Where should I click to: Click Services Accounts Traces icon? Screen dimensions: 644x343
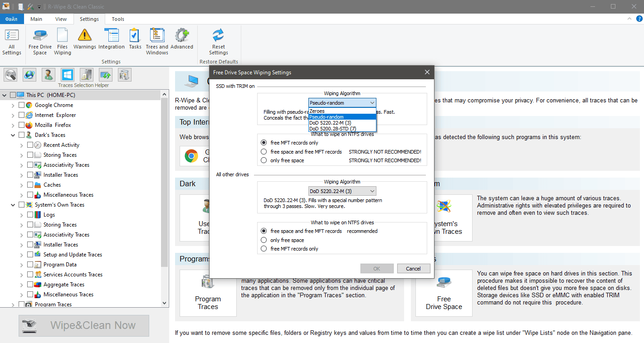[38, 275]
